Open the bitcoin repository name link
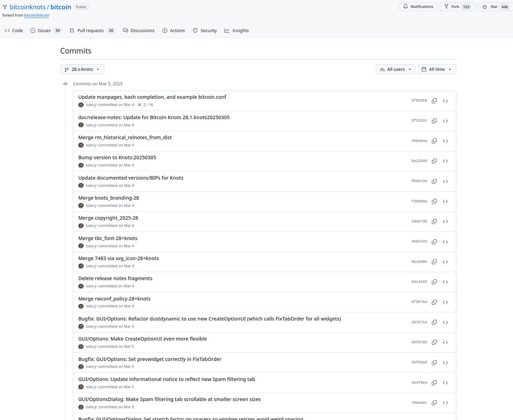The image size is (513, 420). 61,7
